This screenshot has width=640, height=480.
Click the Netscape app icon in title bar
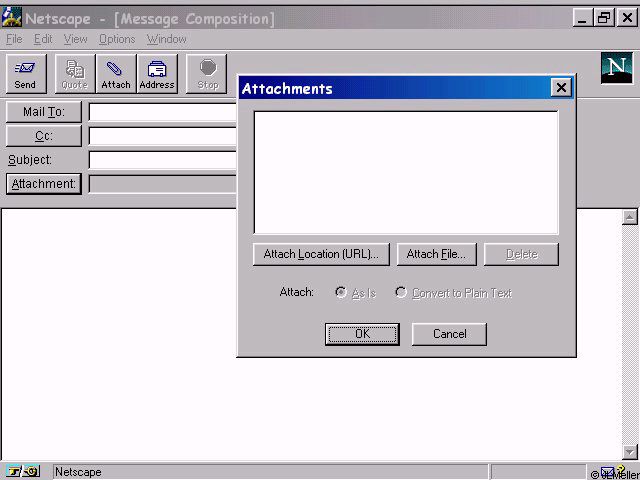(x=11, y=18)
